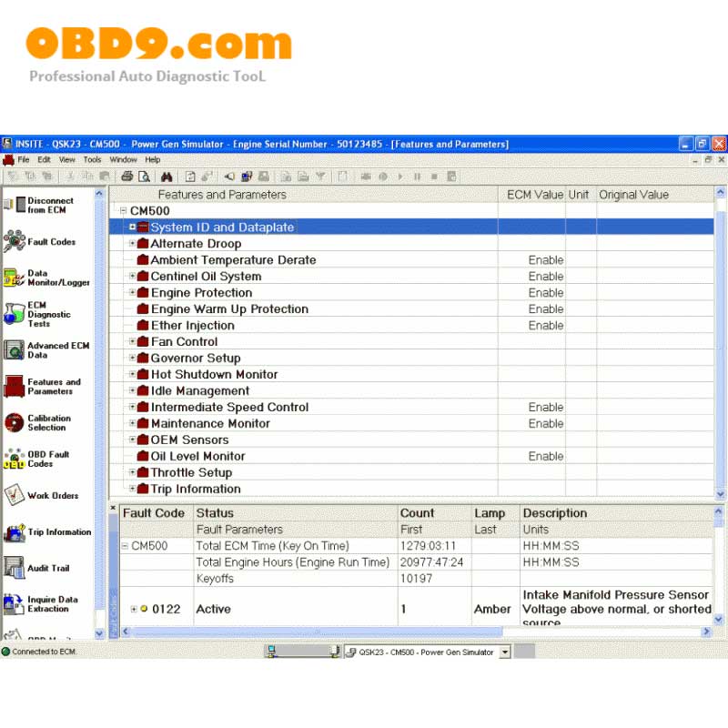Click the pause toolbar icon

(417, 177)
